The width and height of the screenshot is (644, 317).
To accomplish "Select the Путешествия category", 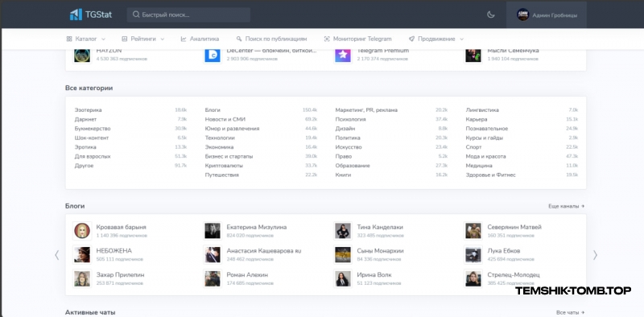I will pyautogui.click(x=222, y=175).
